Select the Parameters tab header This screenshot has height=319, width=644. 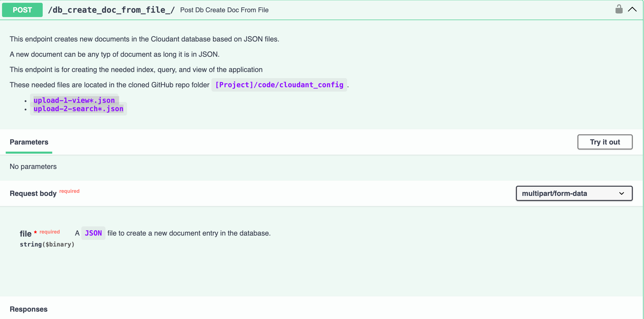coord(29,142)
